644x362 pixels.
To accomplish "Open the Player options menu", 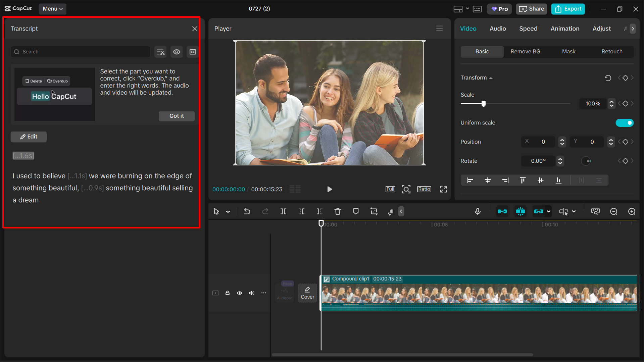I will [x=439, y=29].
